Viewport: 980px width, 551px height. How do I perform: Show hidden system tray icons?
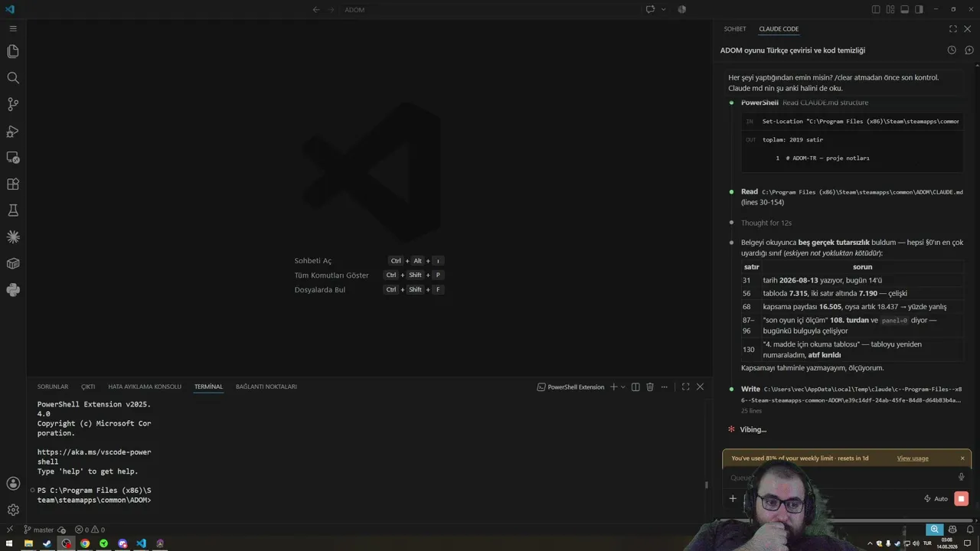coord(870,544)
